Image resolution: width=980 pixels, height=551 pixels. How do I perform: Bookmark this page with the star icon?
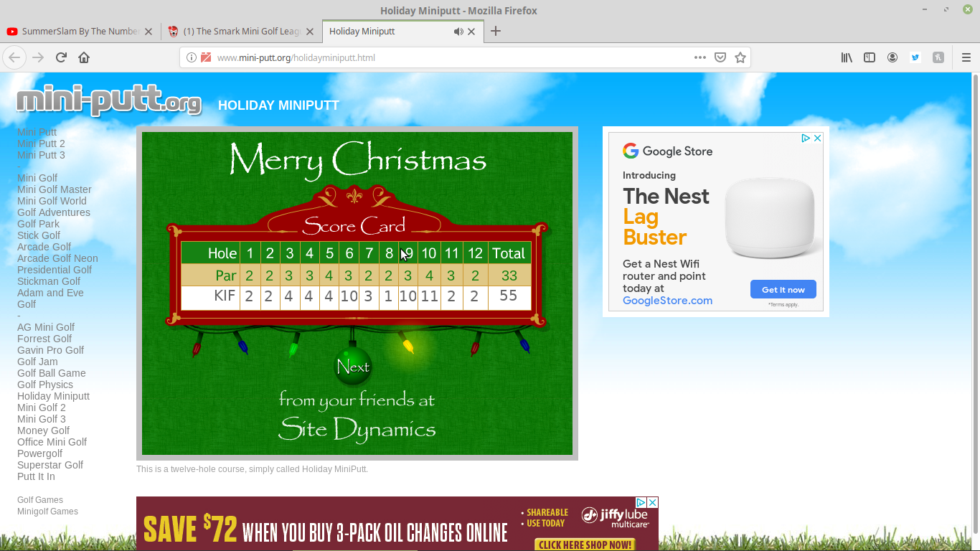tap(740, 57)
